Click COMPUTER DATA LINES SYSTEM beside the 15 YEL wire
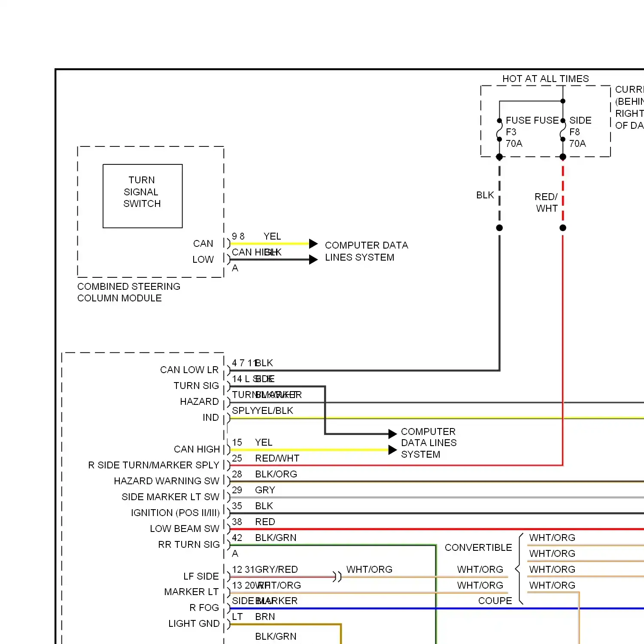This screenshot has height=644, width=644. click(x=428, y=443)
